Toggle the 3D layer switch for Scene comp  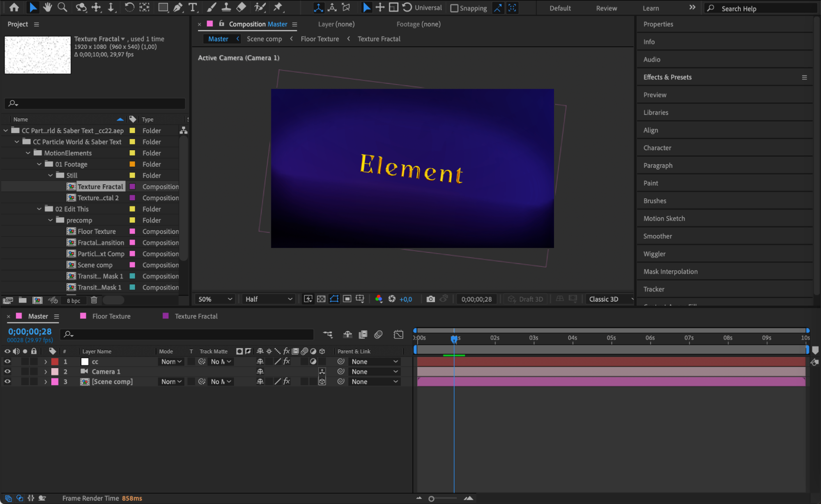point(322,381)
